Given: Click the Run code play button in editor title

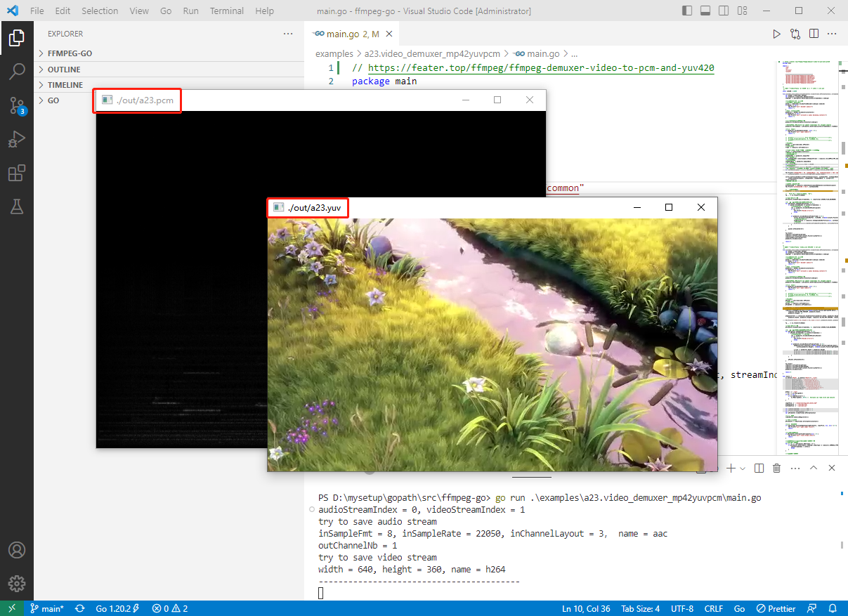Looking at the screenshot, I should point(776,34).
